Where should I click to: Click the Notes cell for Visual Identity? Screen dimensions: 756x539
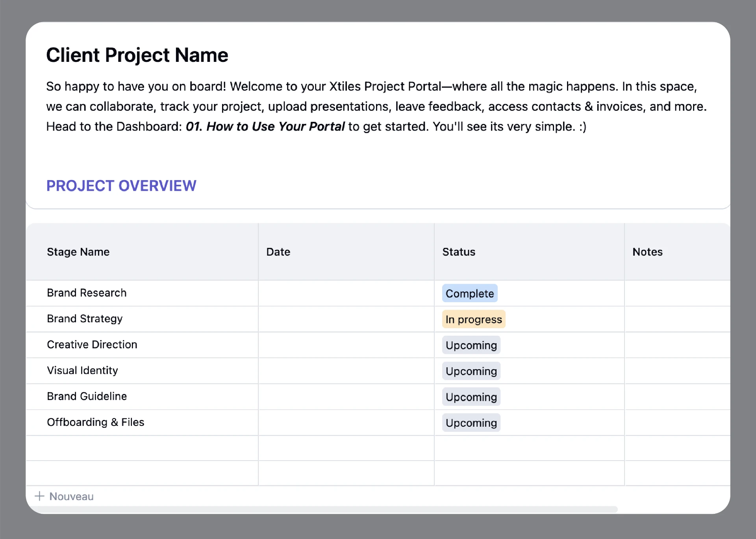(x=677, y=371)
